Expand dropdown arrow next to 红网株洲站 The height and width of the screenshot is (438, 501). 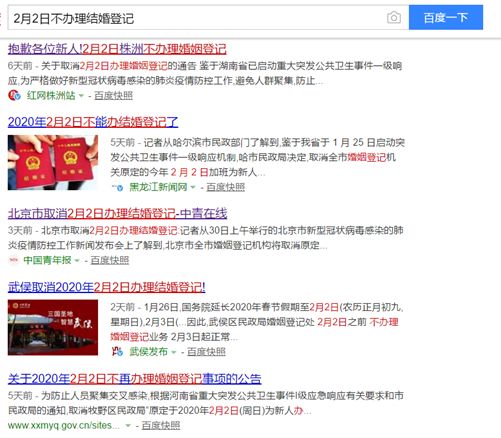coord(81,96)
